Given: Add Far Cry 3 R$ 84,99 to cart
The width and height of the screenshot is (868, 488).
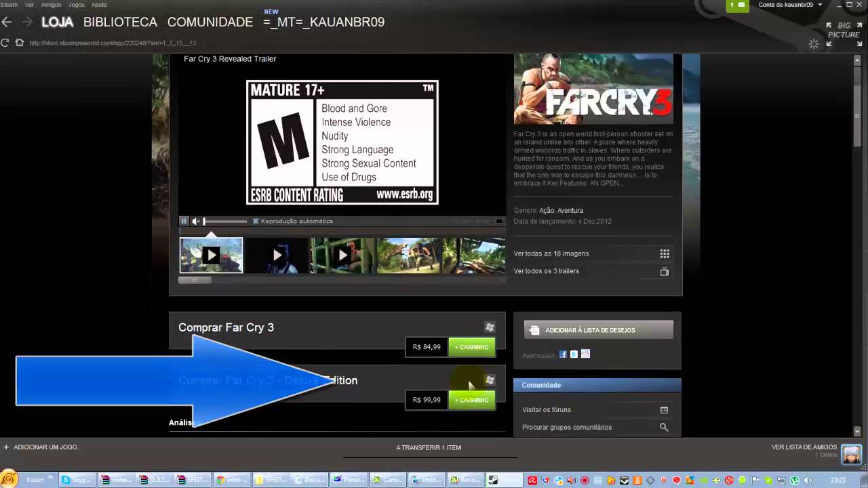Looking at the screenshot, I should click(472, 347).
